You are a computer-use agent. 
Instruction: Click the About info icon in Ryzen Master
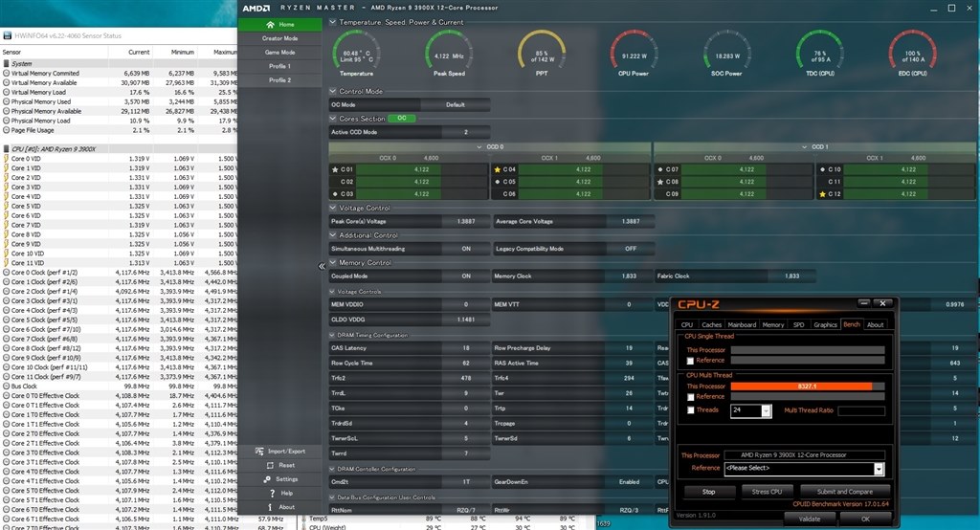pyautogui.click(x=270, y=507)
